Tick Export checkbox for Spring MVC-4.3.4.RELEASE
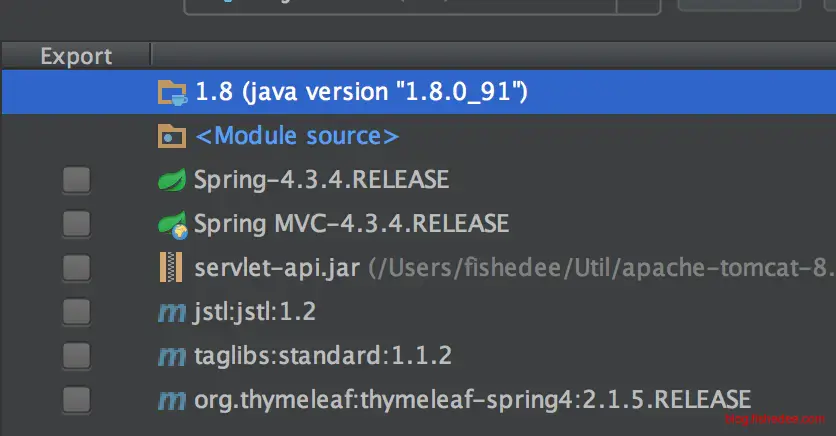The height and width of the screenshot is (436, 836). 76,224
